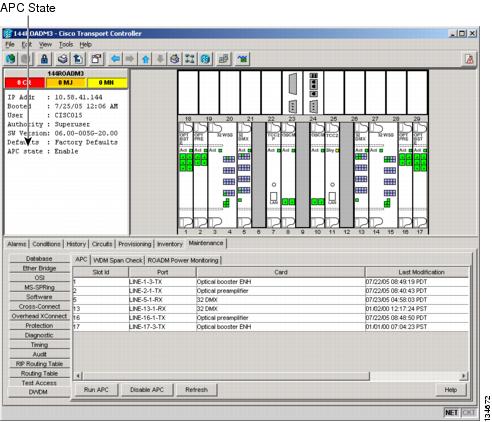Click the Database side button
Image resolution: width=492 pixels, height=422 pixels.
[39, 259]
